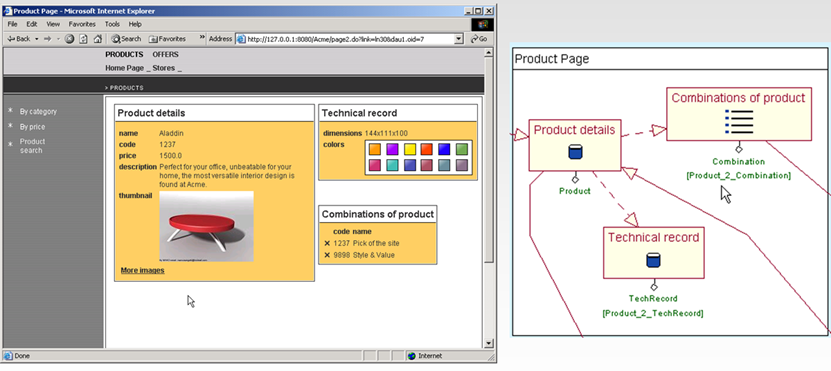Click the Product Page diagram title

coord(552,59)
